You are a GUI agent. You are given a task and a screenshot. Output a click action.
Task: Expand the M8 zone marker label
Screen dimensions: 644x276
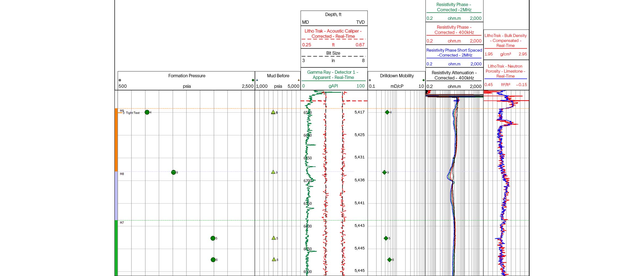coord(122,174)
